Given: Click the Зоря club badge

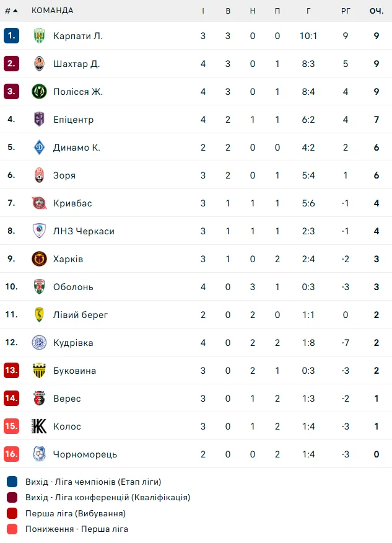Looking at the screenshot, I should click(x=39, y=175).
